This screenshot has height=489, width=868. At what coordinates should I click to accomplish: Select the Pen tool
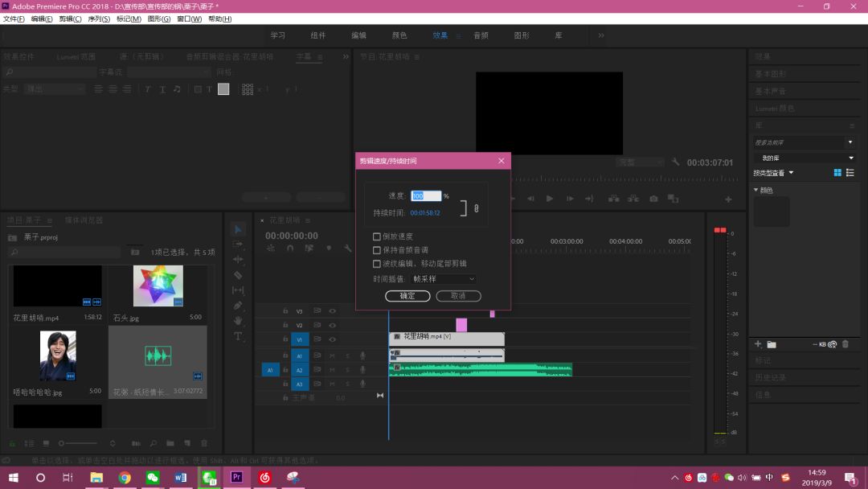tap(238, 306)
